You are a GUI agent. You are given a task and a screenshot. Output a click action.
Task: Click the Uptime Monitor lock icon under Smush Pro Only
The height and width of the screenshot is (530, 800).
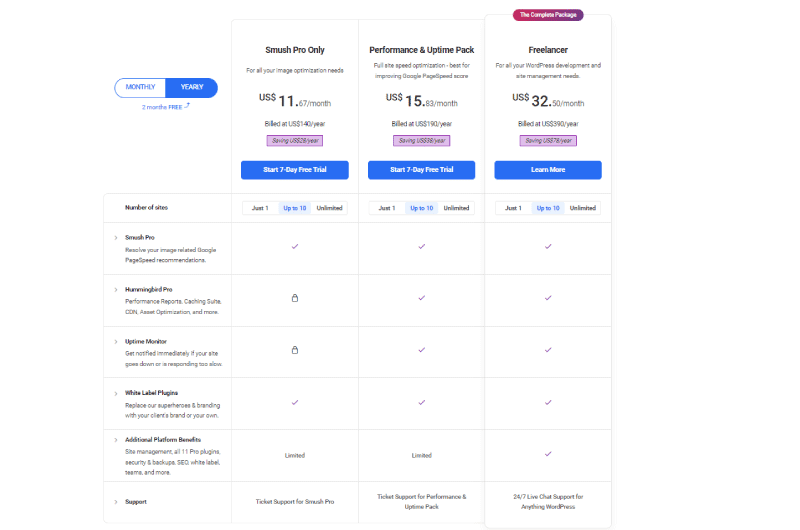click(295, 350)
